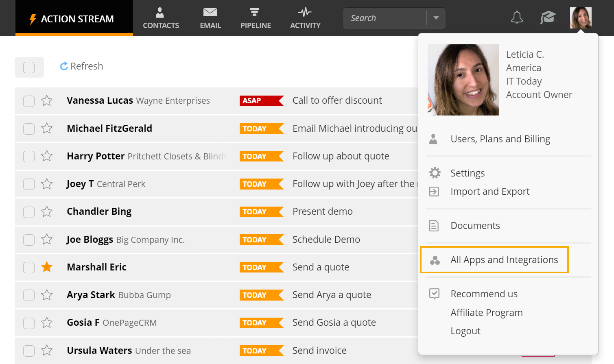Check the Harry Potter row checkbox
The image size is (614, 364).
point(29,156)
